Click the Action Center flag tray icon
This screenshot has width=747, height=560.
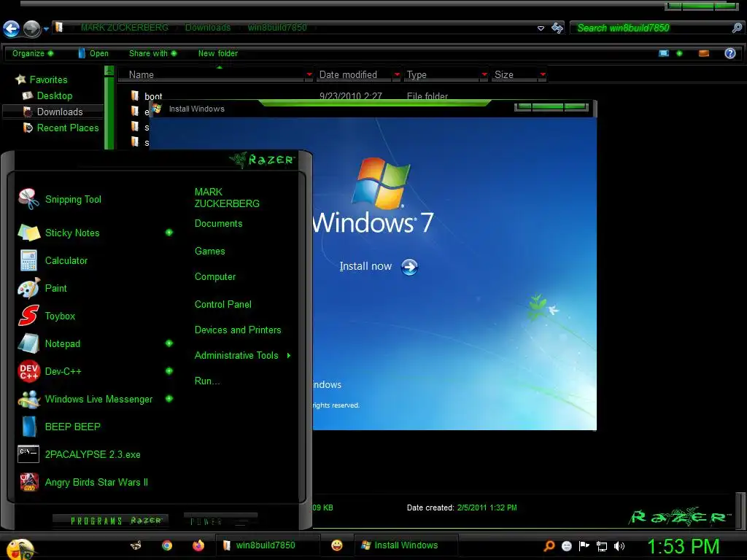pos(584,545)
